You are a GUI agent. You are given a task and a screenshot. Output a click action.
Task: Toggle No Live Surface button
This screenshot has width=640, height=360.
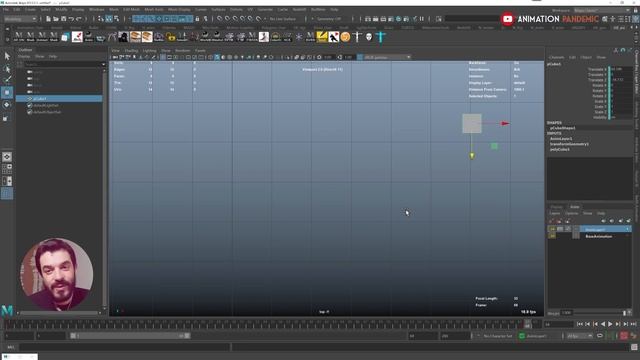click(x=283, y=19)
